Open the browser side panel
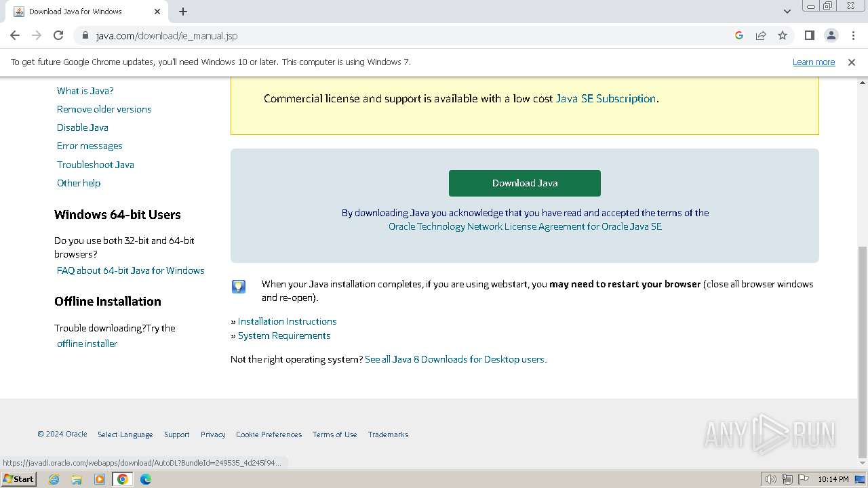868x488 pixels. [809, 35]
